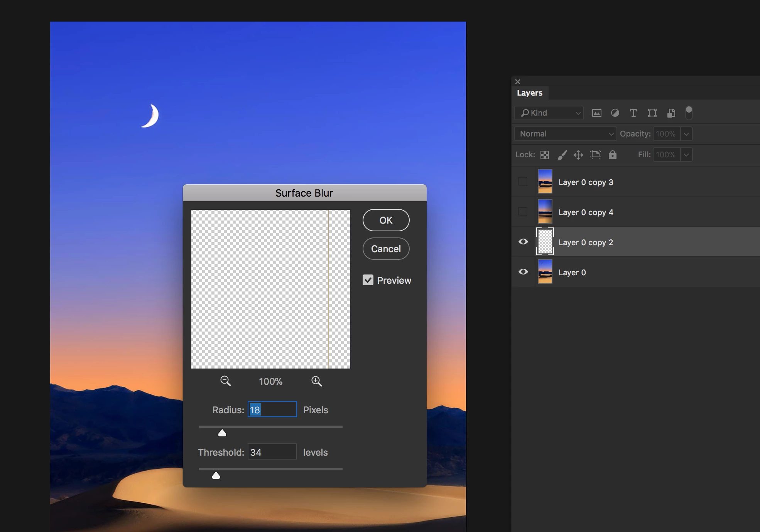Click the lock all padlock icon
This screenshot has width=760, height=532.
[612, 155]
